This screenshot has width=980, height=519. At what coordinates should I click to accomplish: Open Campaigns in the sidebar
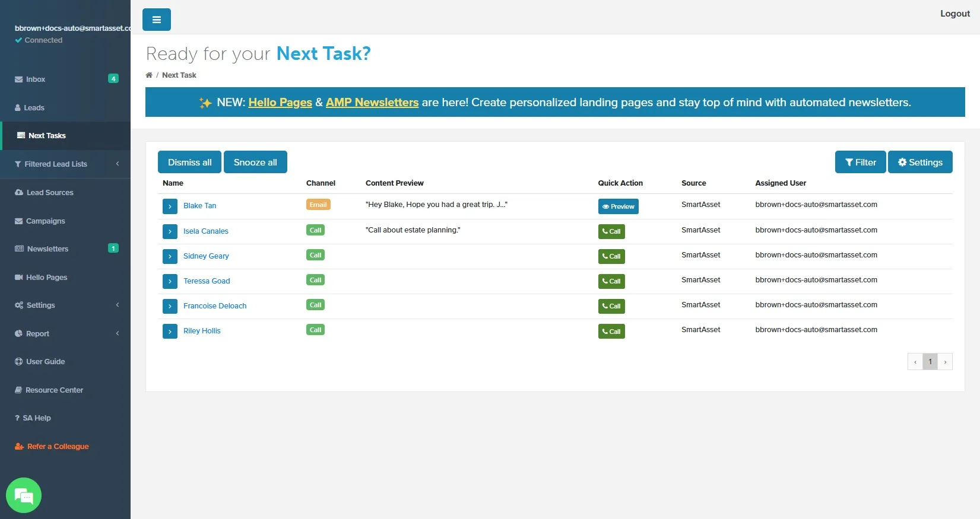(65, 221)
